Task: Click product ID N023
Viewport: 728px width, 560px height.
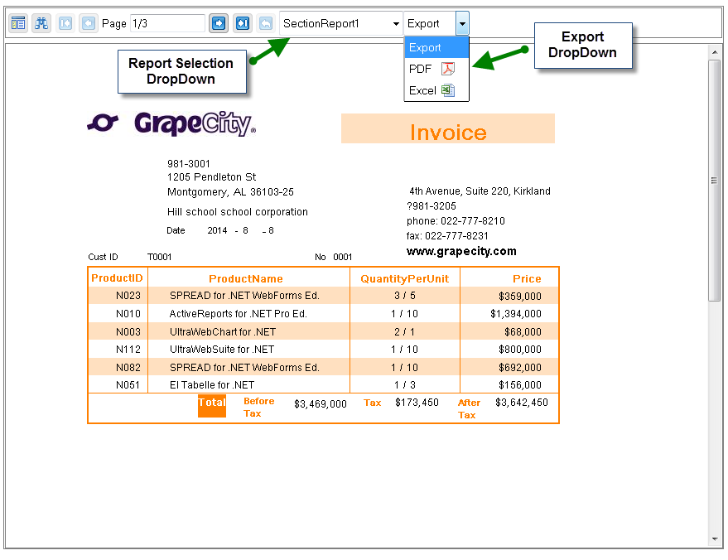Action: [128, 296]
